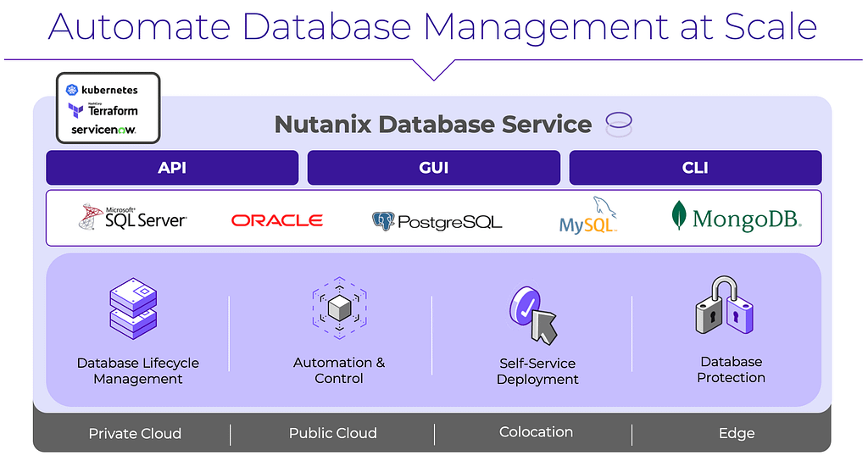
Task: Click the CLI bar
Action: [x=695, y=168]
